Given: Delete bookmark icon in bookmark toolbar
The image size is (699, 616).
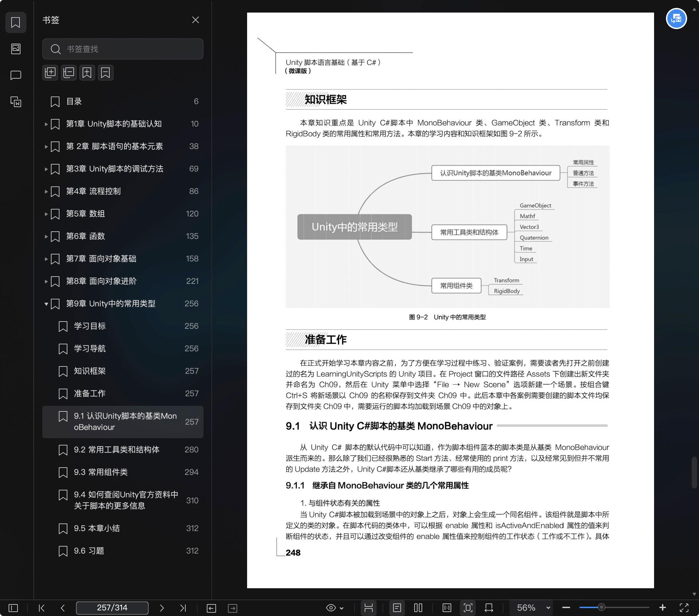Looking at the screenshot, I should click(106, 72).
